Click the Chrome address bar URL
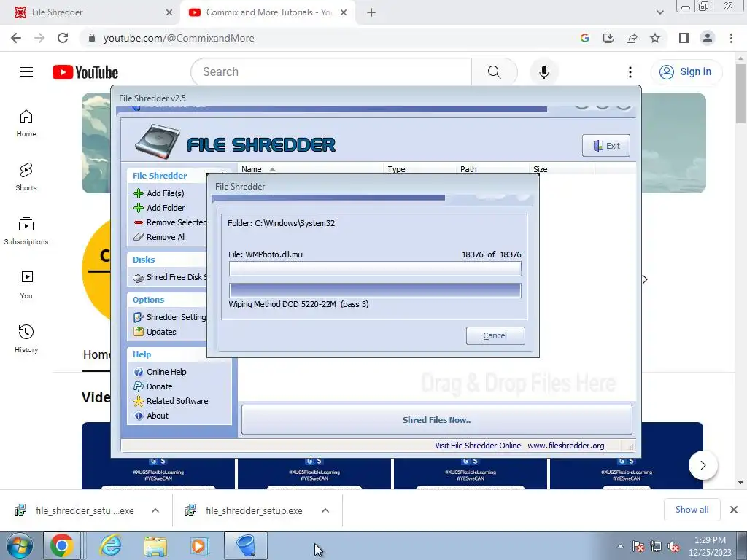The height and width of the screenshot is (560, 747). click(x=179, y=38)
